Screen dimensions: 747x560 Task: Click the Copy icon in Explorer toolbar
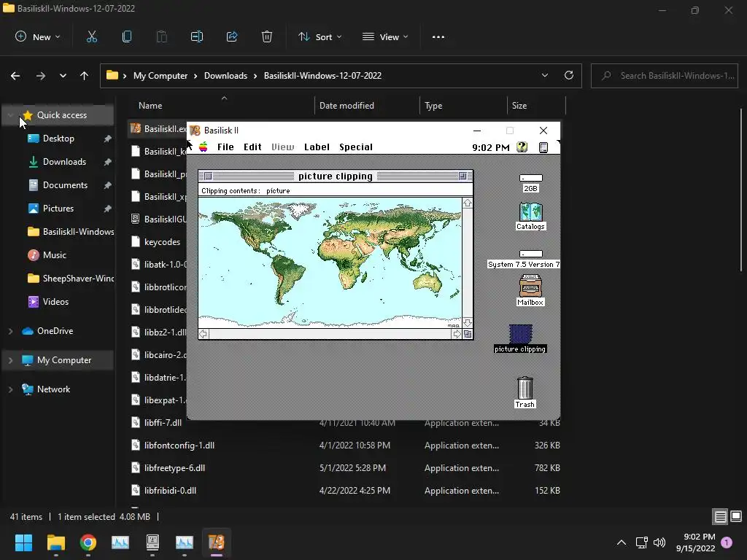pos(127,36)
